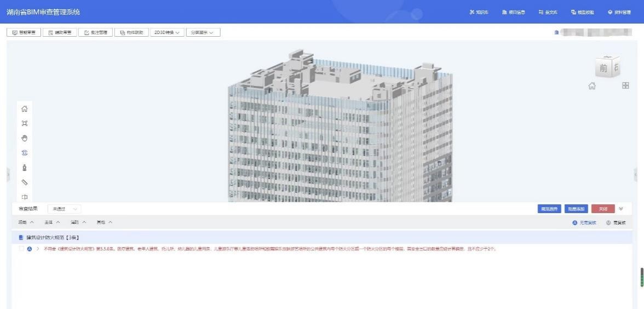This screenshot has height=309, width=644.
Task: Click the 辅助审查 assisted review button
Action: point(60,32)
